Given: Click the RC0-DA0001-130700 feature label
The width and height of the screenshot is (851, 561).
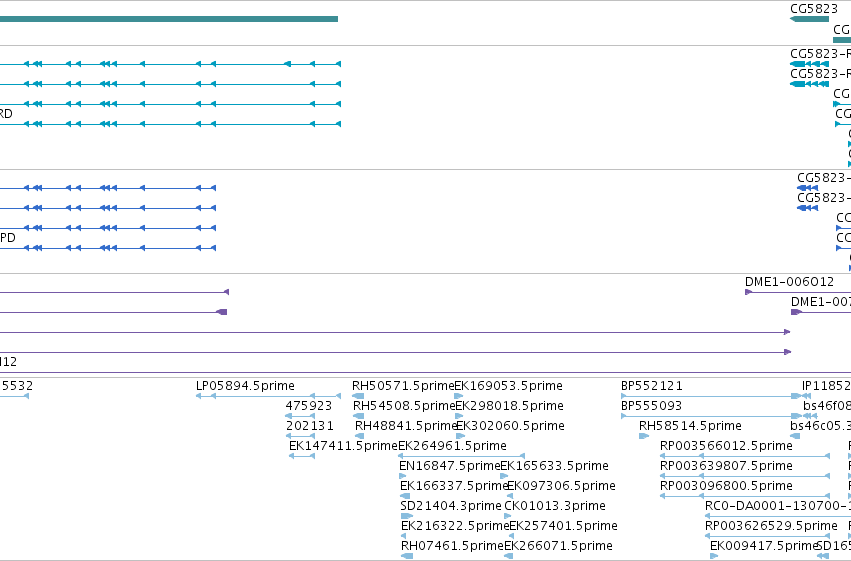Looking at the screenshot, I should point(778,506).
